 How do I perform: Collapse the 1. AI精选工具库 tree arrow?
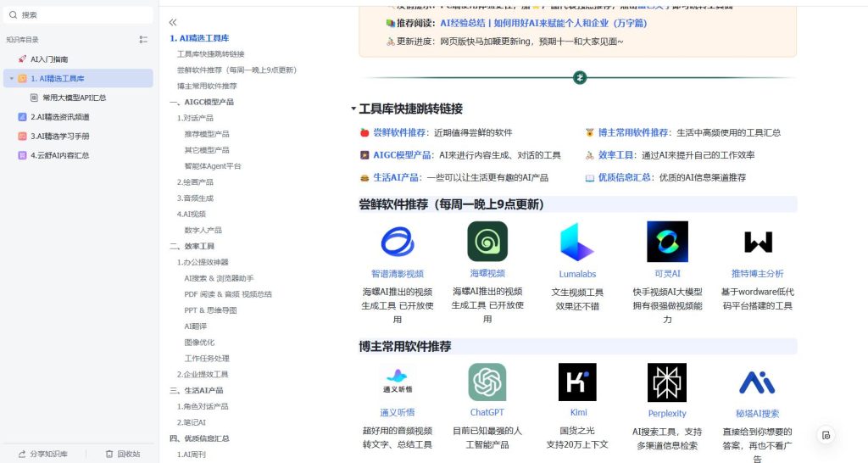point(12,79)
